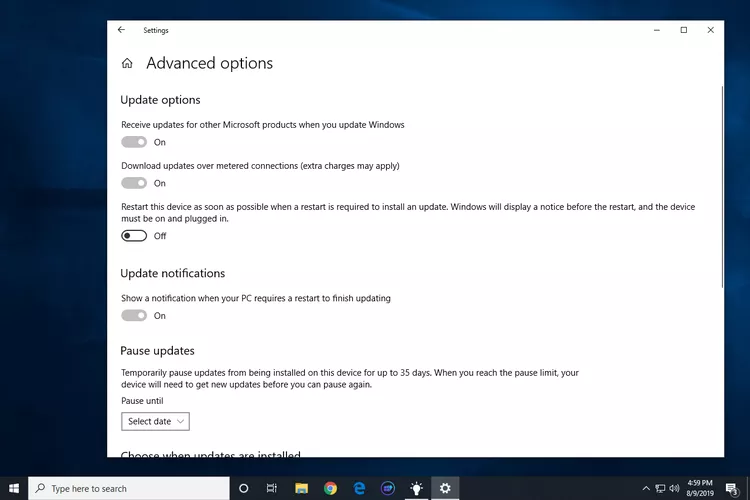750x500 pixels.
Task: Click the Settings gear in the taskbar
Action: (445, 488)
